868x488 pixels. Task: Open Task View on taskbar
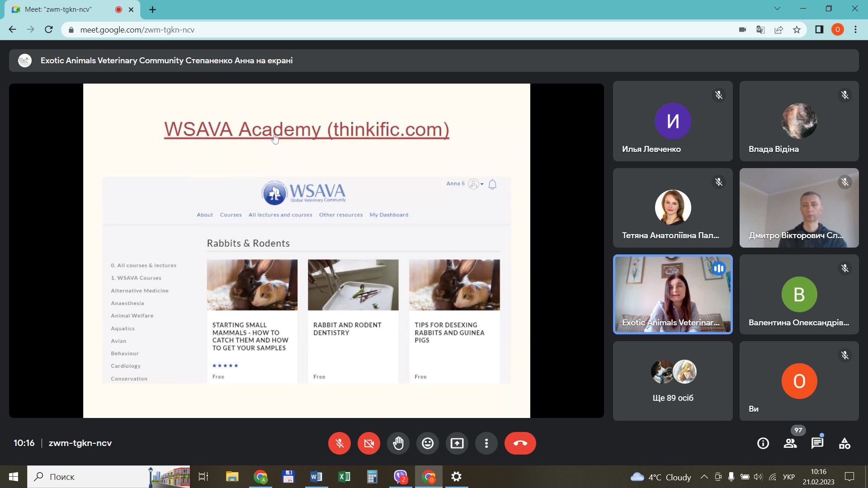[x=203, y=477]
